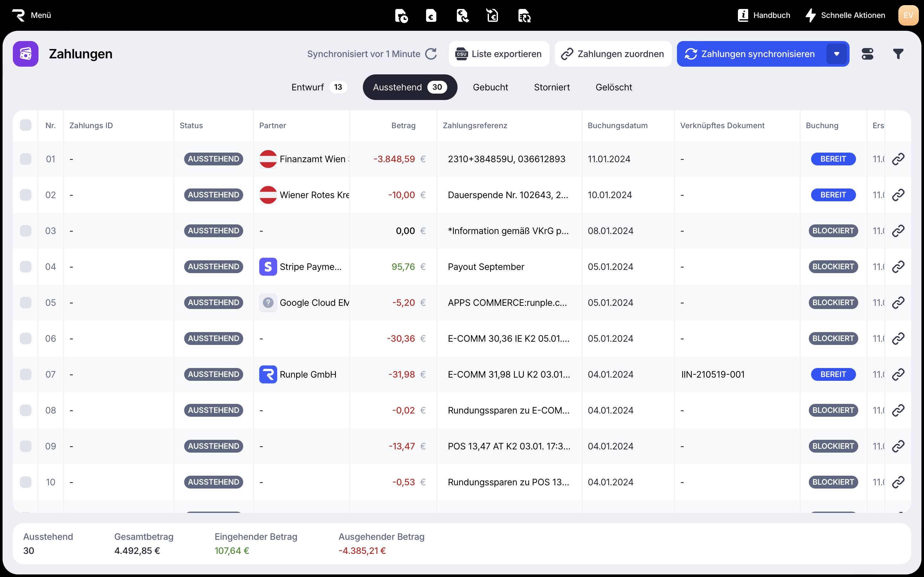Click the Zahlungen zuordnen button
924x577 pixels.
613,54
